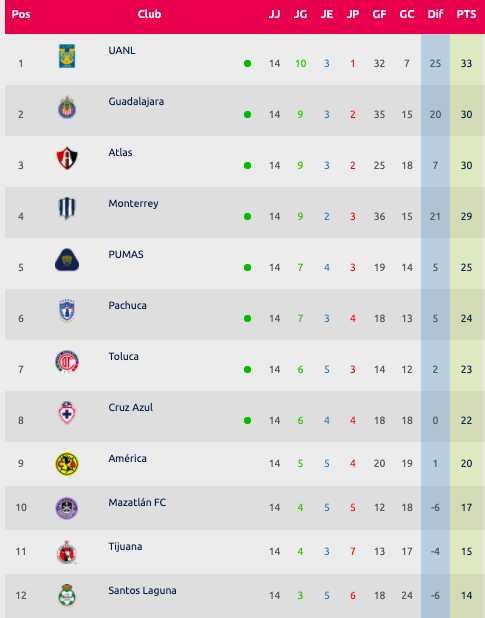Click the América yellow round logo
This screenshot has height=618, width=485.
67,464
